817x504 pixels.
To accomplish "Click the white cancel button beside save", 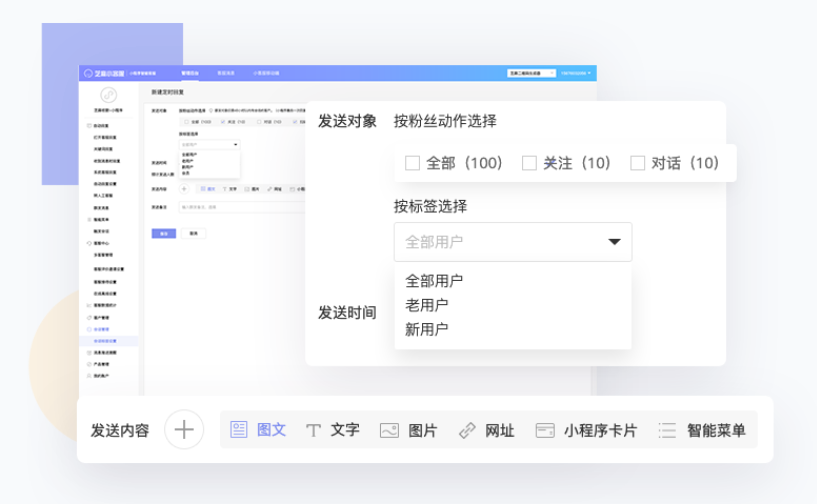I will pos(193,233).
